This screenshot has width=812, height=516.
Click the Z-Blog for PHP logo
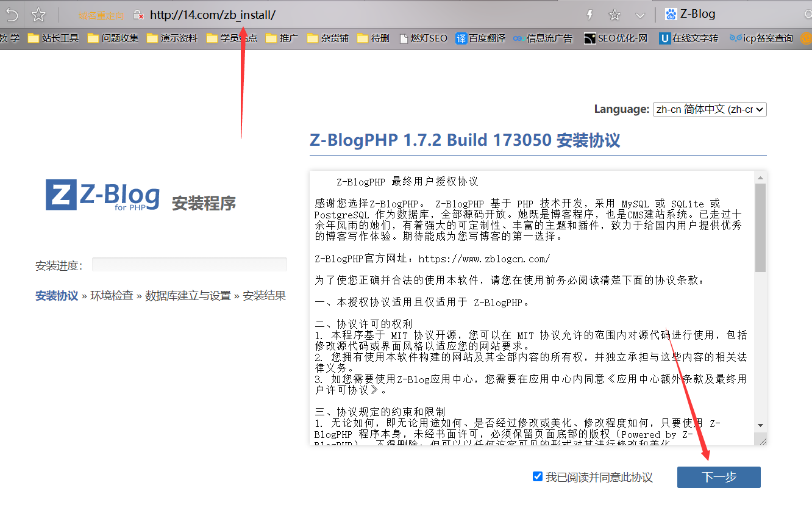click(102, 195)
